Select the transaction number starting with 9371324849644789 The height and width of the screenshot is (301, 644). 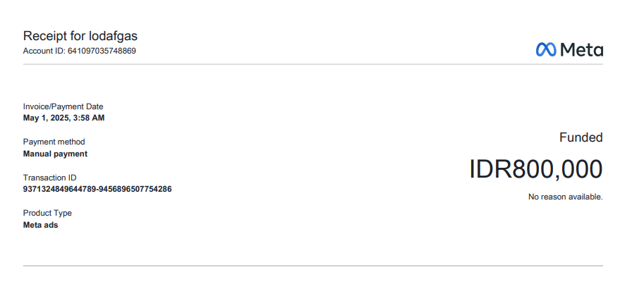point(97,189)
